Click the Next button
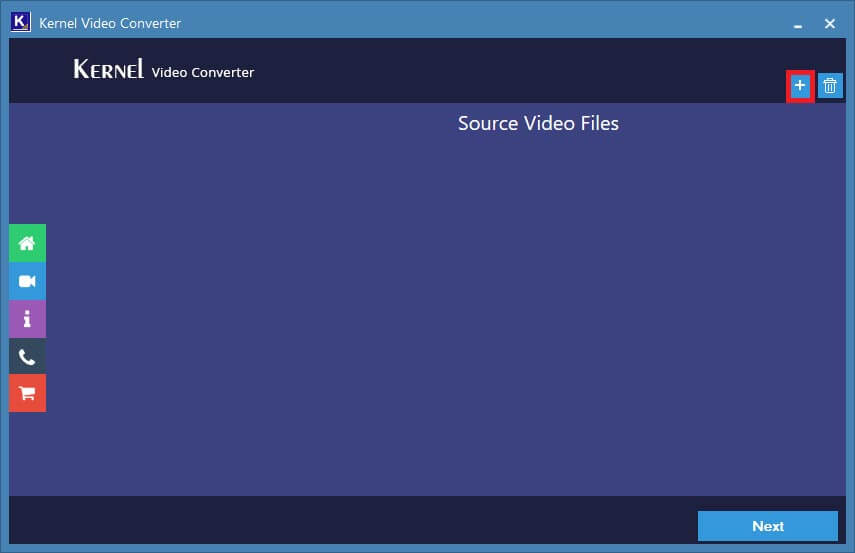 point(768,526)
